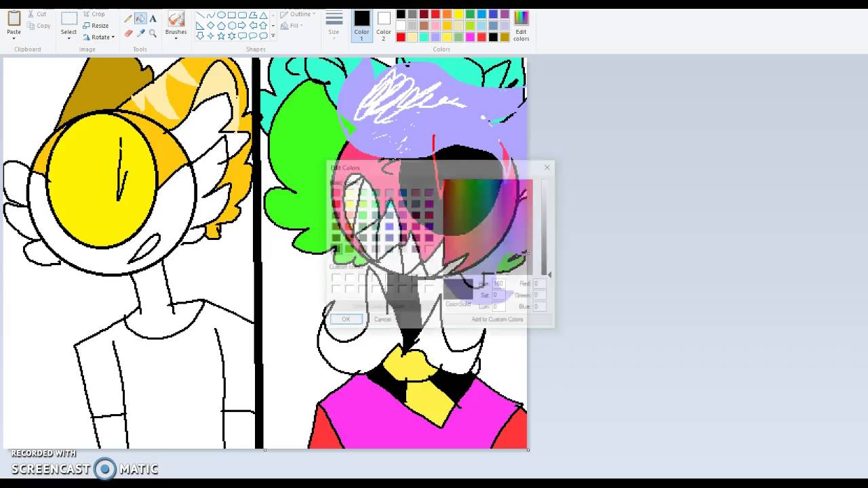Choose the Up arrow shape
Image resolution: width=868 pixels, height=488 pixels.
[263, 26]
